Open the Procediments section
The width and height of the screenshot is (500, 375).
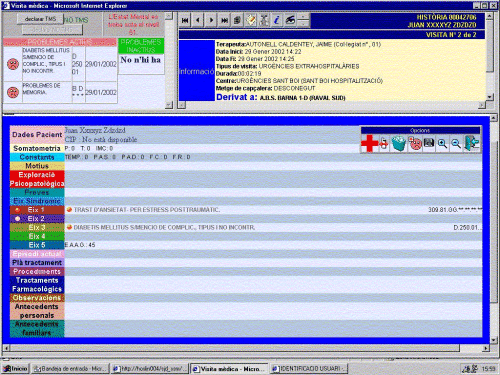(x=37, y=271)
